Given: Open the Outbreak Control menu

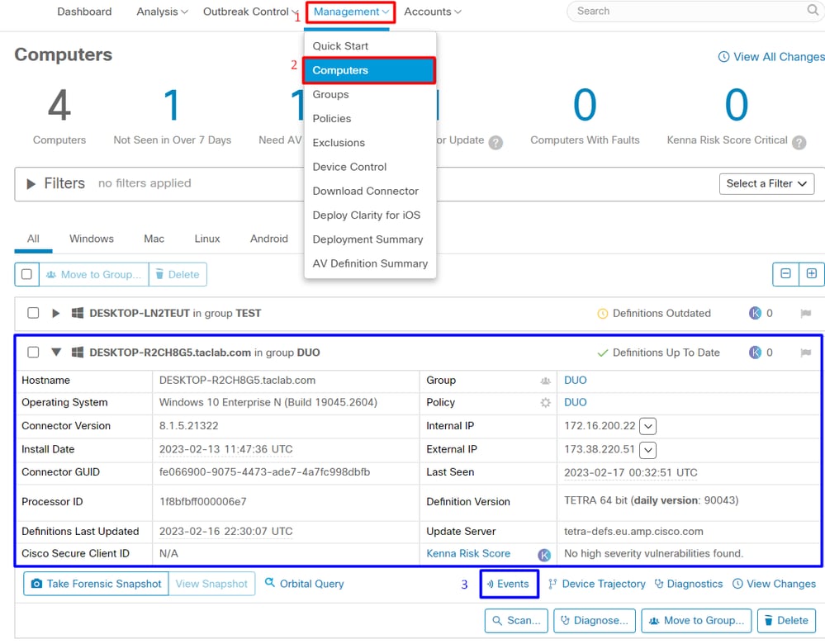Looking at the screenshot, I should [x=250, y=12].
